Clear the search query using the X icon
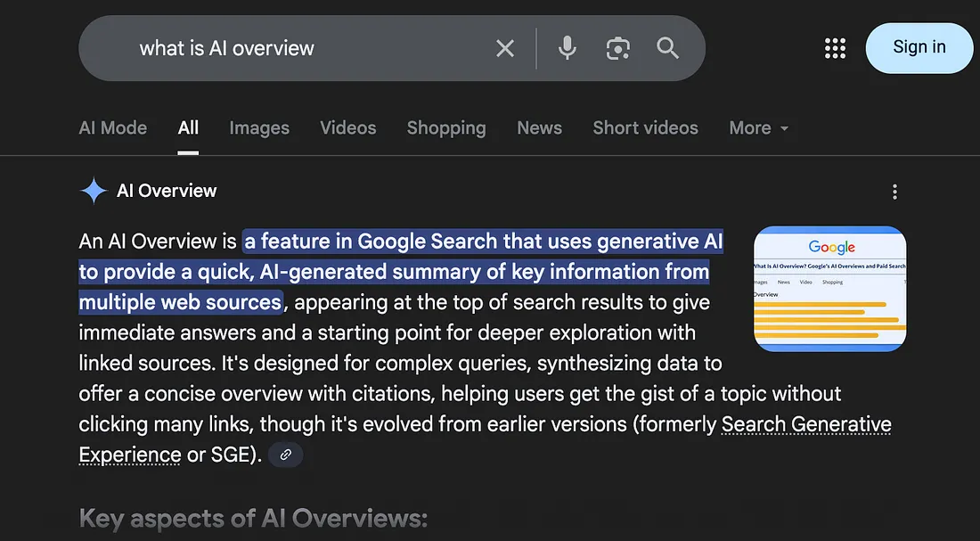 [x=504, y=48]
